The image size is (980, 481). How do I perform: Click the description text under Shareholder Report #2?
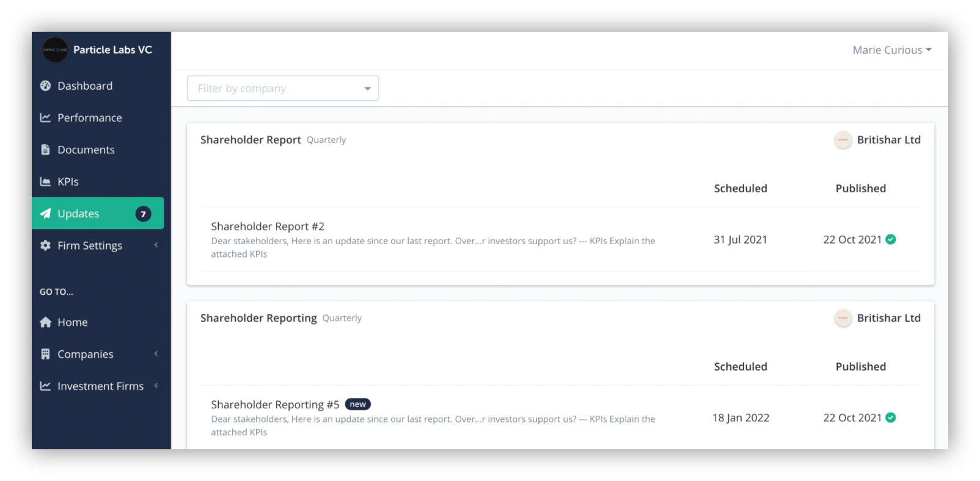pos(433,247)
